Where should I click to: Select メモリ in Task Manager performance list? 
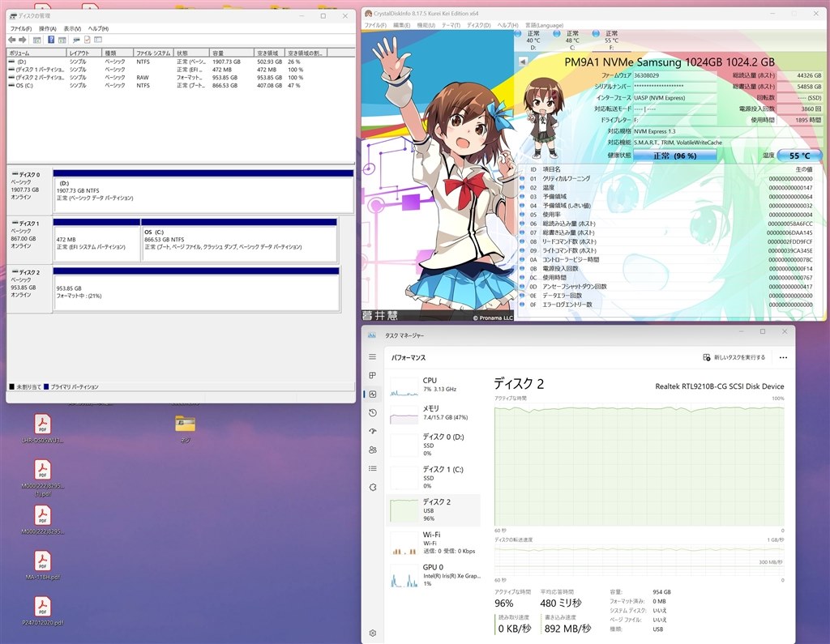coord(433,413)
